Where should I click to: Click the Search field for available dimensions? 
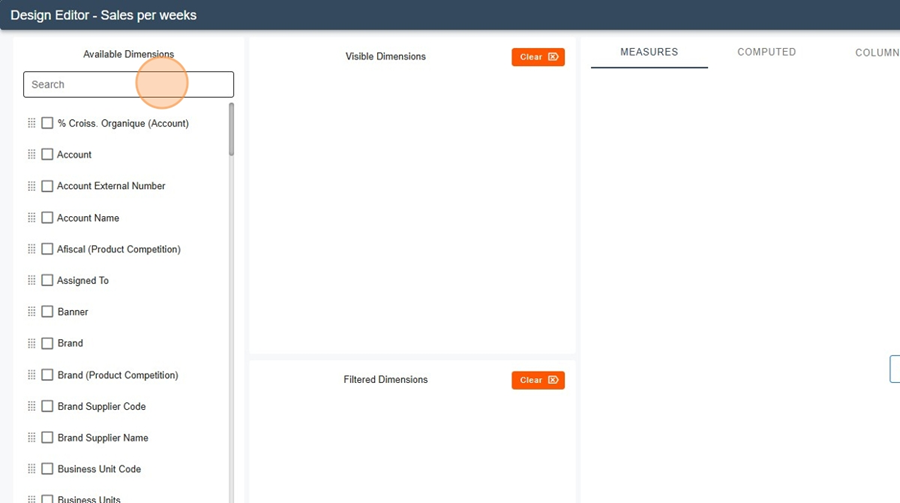tap(129, 84)
